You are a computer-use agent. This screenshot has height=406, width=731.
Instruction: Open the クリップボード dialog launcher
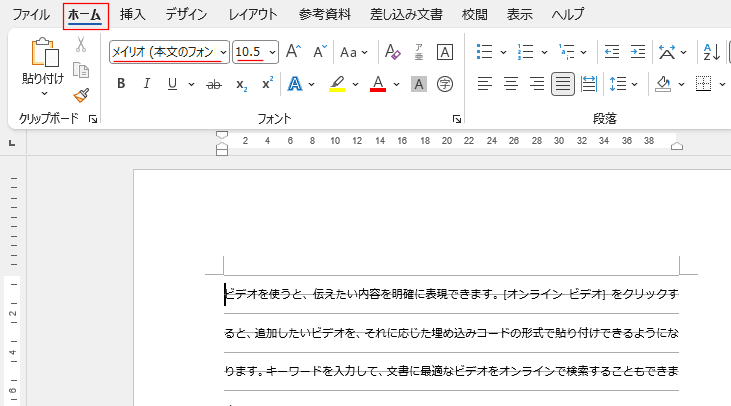[93, 119]
